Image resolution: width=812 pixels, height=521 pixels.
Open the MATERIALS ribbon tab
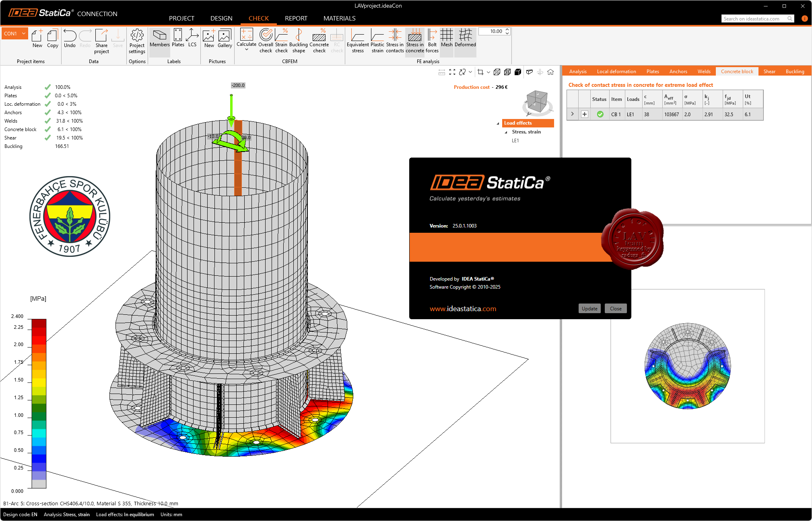point(339,18)
